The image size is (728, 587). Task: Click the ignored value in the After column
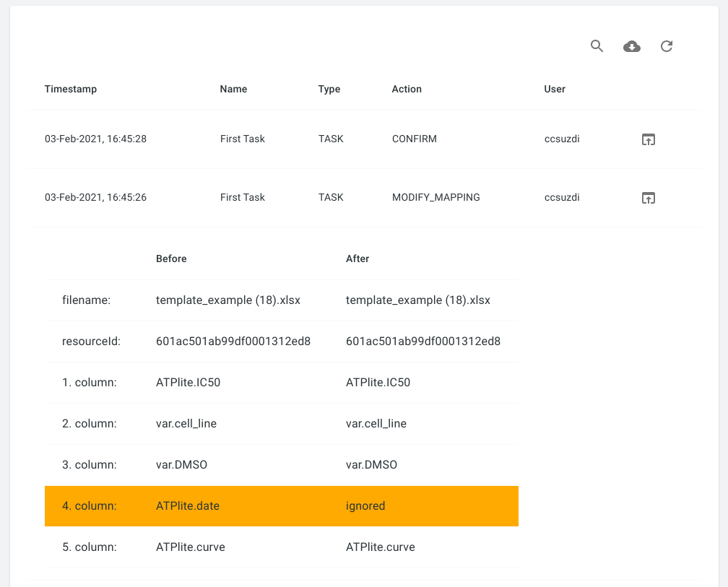click(365, 505)
